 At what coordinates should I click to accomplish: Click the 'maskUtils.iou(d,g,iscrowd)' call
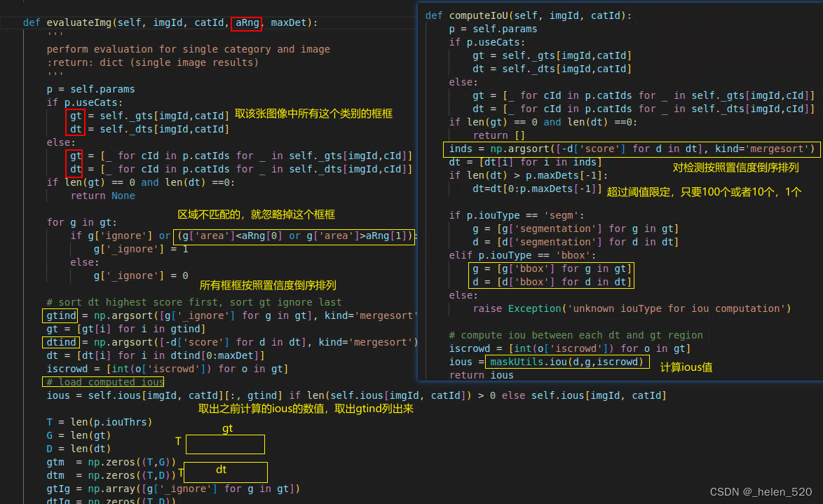click(x=566, y=362)
